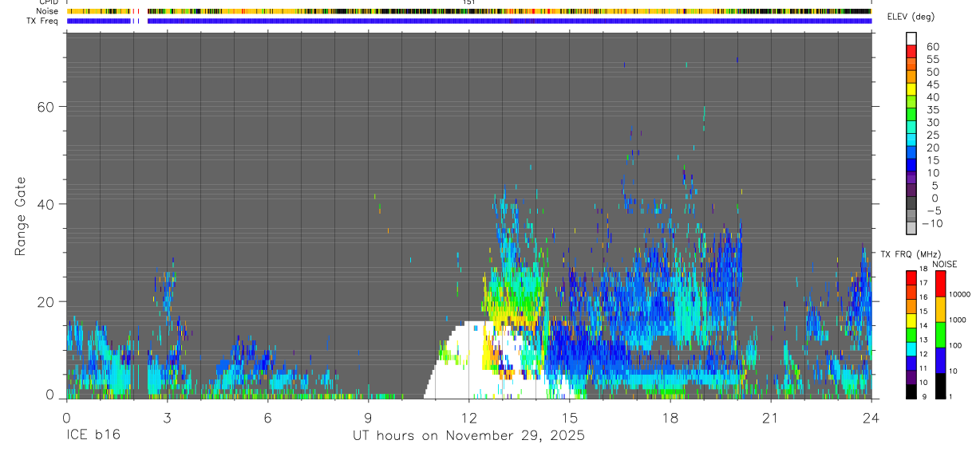Pick the cyan segment of TX FRQ color bar
Screen dimensions: 980x452
(911, 349)
